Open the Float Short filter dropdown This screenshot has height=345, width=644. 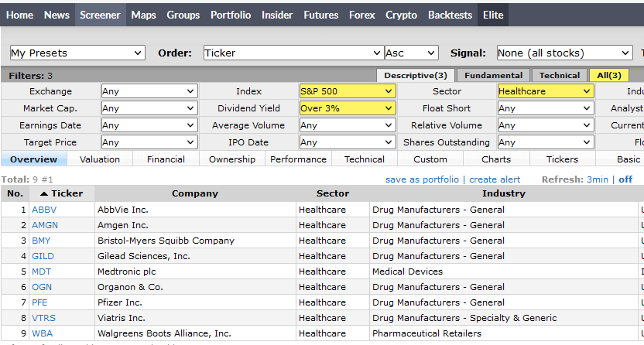point(546,108)
